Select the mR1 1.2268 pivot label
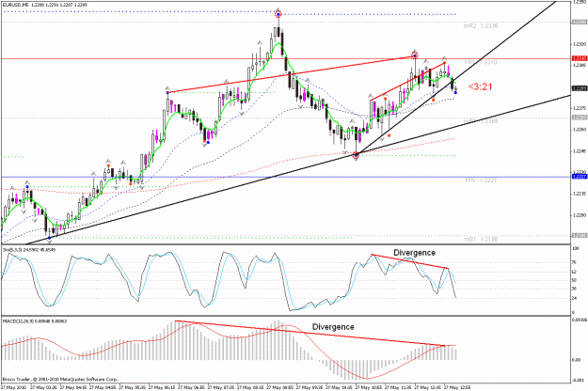Viewport: 588px width, 391px height. click(x=481, y=121)
